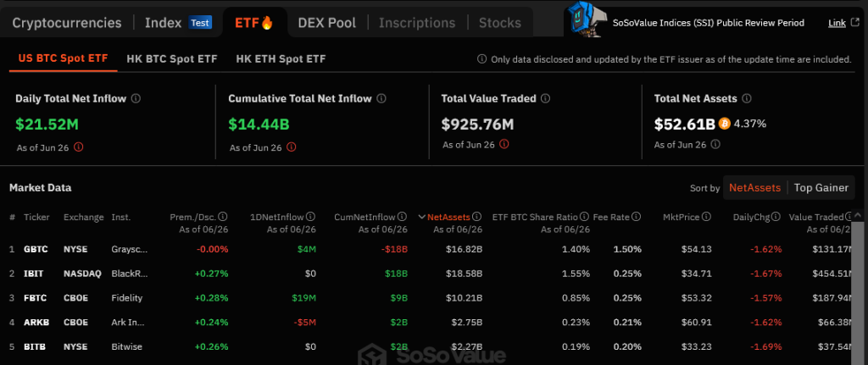
Task: Show info for NetAssets column header
Action: [477, 217]
